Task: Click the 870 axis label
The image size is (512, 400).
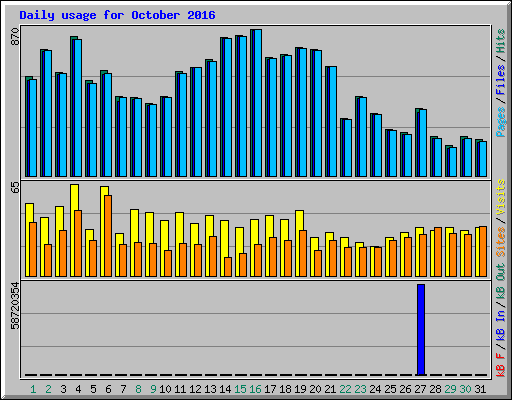Action: [x=15, y=37]
